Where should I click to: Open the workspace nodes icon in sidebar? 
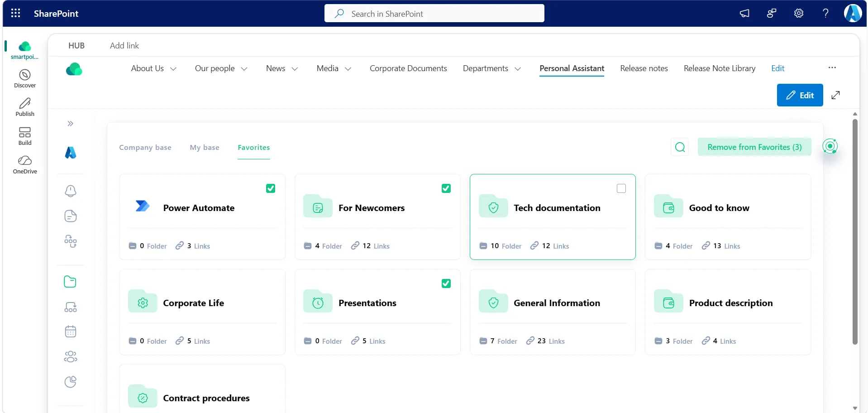point(71,307)
